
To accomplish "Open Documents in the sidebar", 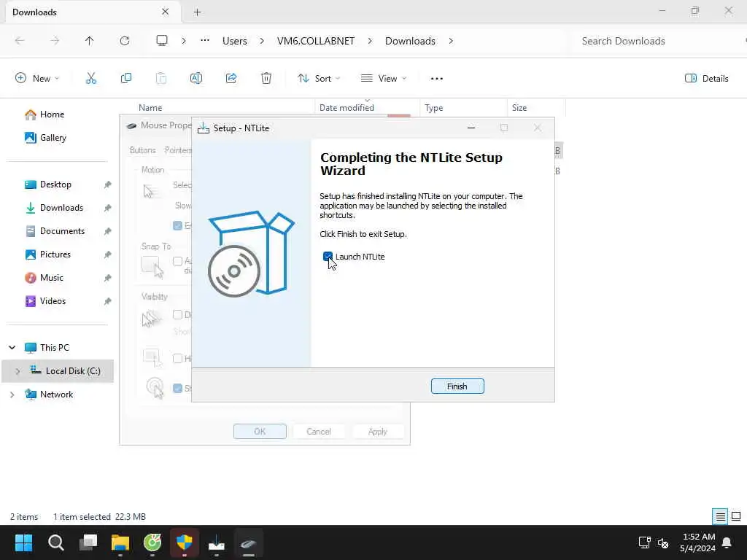I will click(x=63, y=231).
